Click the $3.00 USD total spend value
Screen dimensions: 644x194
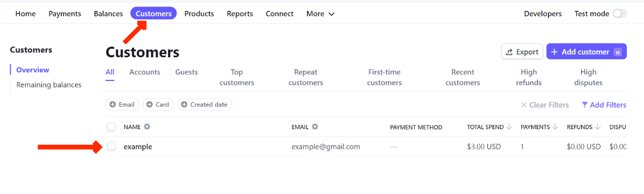(484, 146)
